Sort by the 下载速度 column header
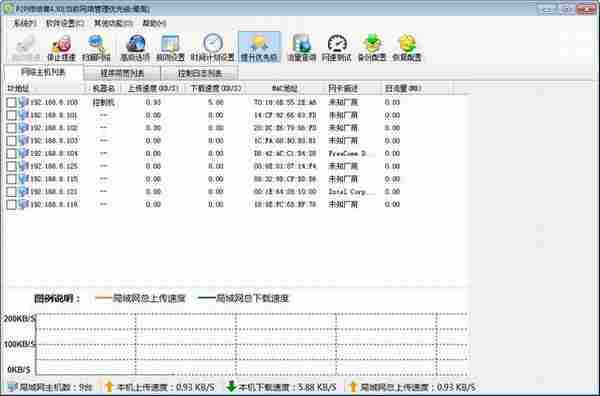The width and height of the screenshot is (600, 396). click(216, 88)
